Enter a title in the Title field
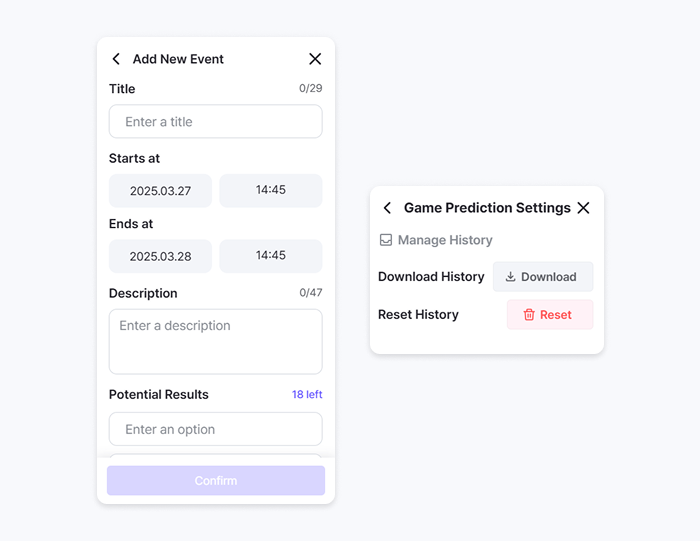Image resolution: width=700 pixels, height=541 pixels. pyautogui.click(x=216, y=122)
